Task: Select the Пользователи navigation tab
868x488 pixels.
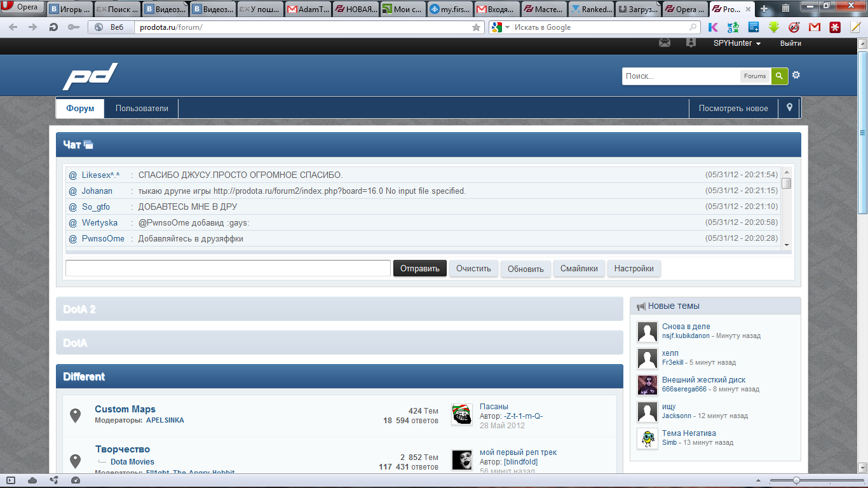Action: 142,108
